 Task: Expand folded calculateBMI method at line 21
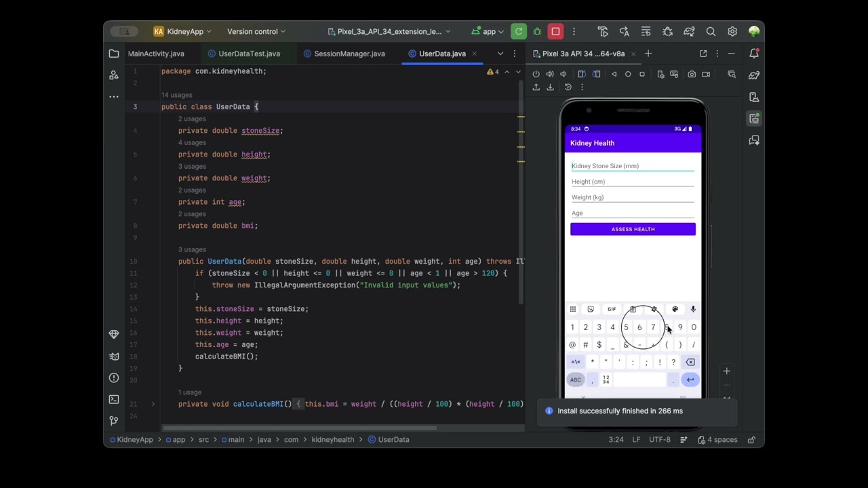click(x=153, y=404)
